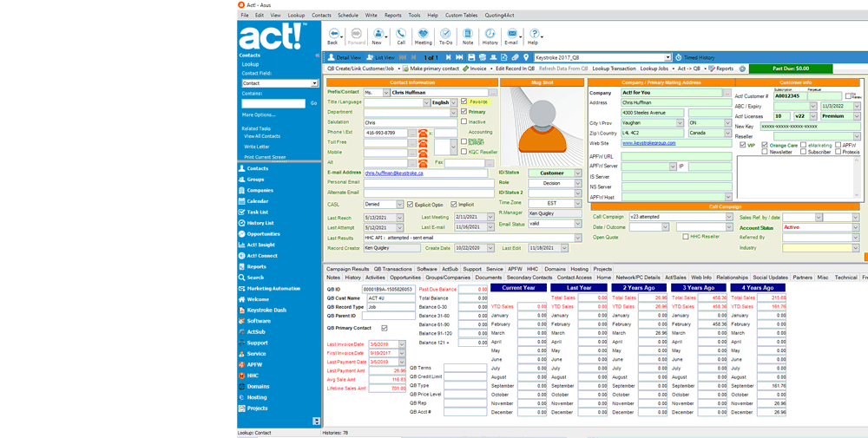
Task: Click the map pin location icon
Action: (x=526, y=57)
